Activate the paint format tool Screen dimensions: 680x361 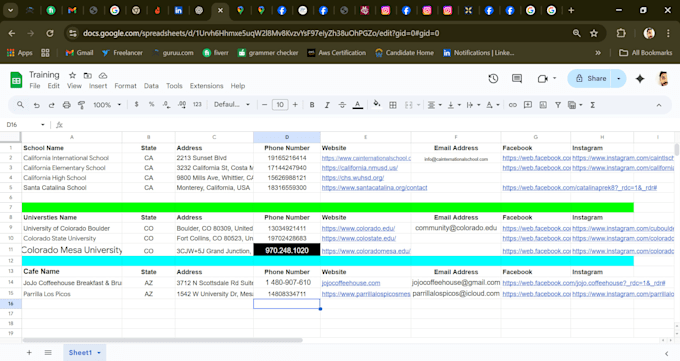click(x=81, y=105)
